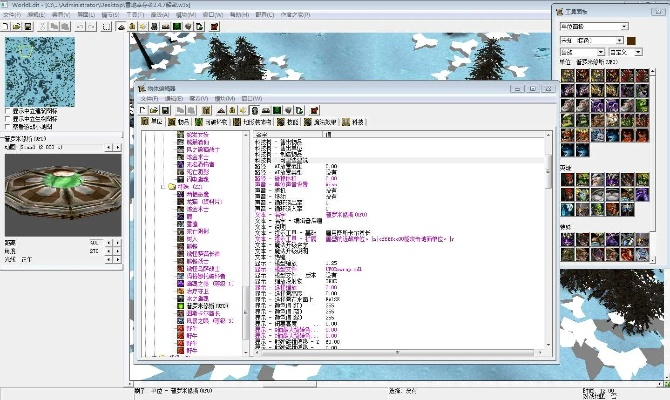Click the Save icon in Object Editor toolbar
The height and width of the screenshot is (400, 670).
pyautogui.click(x=166, y=109)
